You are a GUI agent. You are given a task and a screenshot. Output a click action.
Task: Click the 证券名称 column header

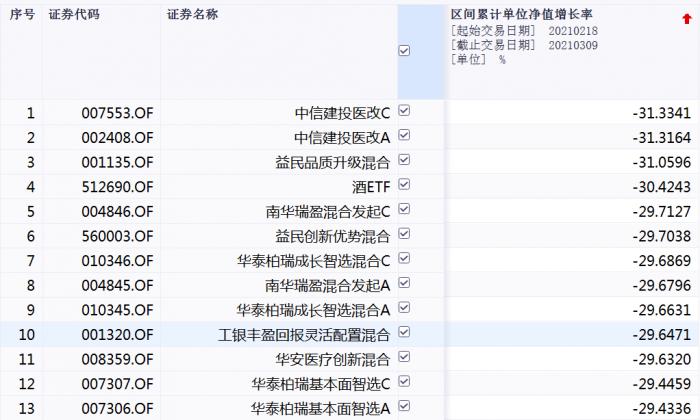[x=192, y=14]
